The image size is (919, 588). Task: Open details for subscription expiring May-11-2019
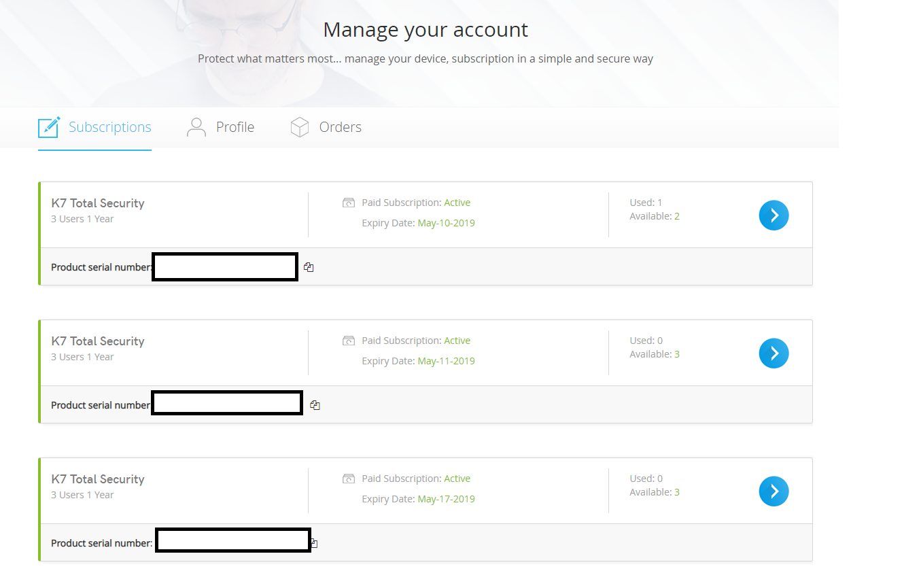(774, 353)
